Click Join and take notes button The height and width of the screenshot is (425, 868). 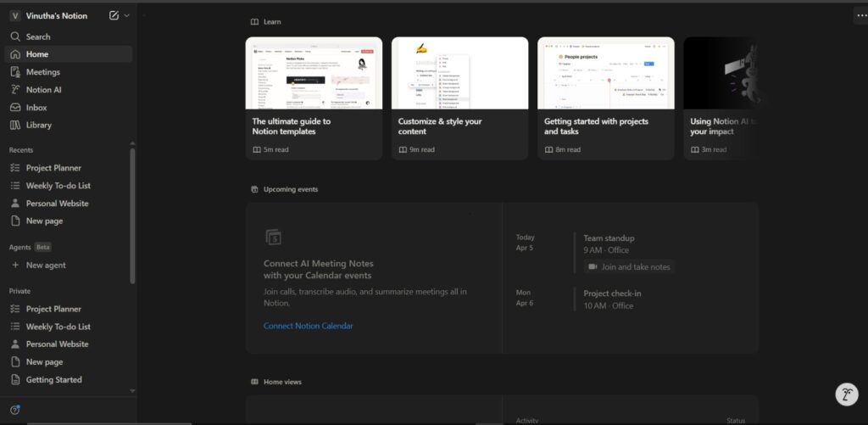(629, 266)
